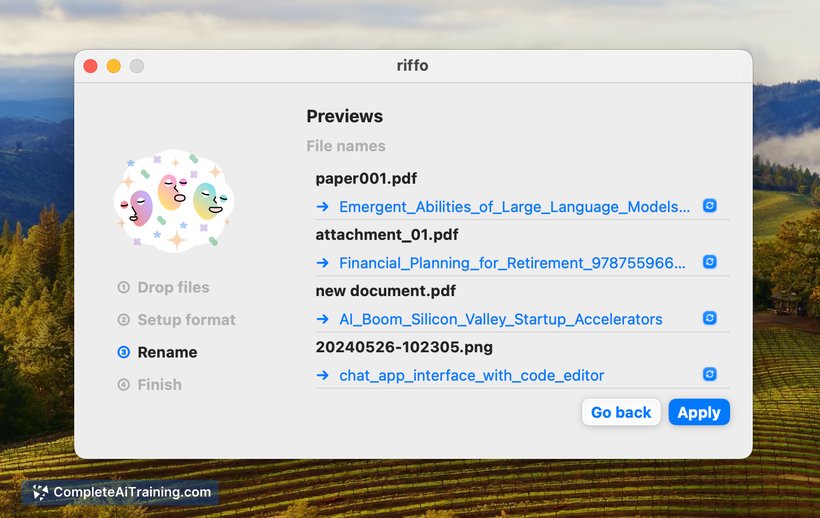Click the arrow icon before chat_app_interface name
The height and width of the screenshot is (518, 820).
[323, 375]
